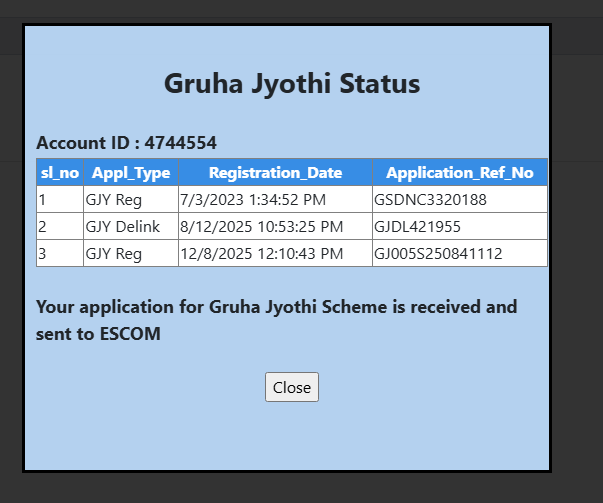Click the Gruha Jyothi Status heading
This screenshot has height=503, width=603.
291,83
